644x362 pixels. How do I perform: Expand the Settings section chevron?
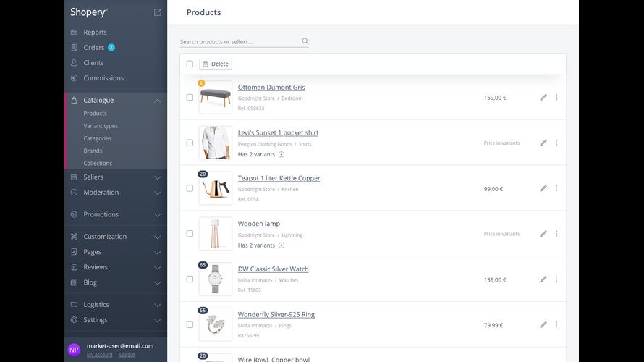(x=157, y=320)
